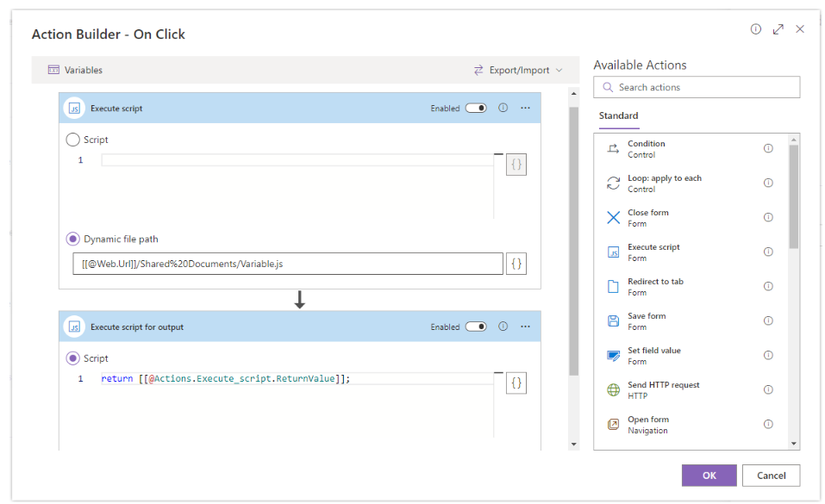The height and width of the screenshot is (504, 825).
Task: Select the Dynamic file path radio button
Action: pos(72,239)
